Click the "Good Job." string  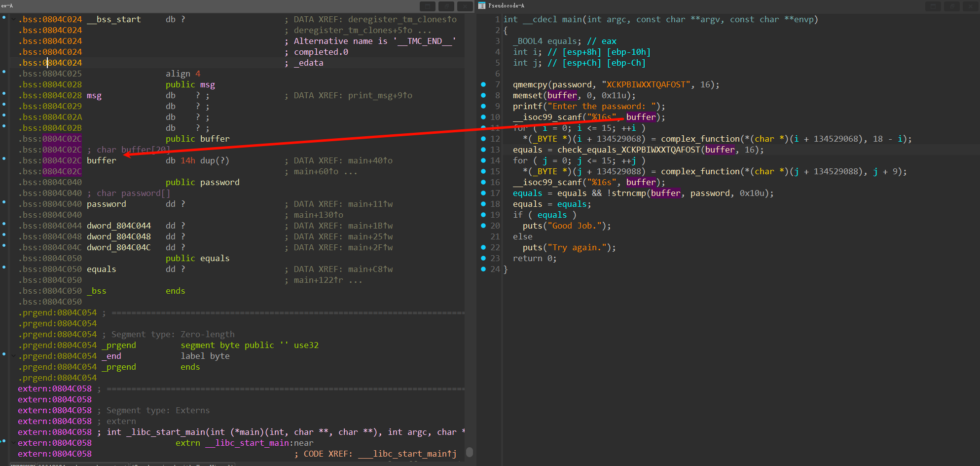[575, 226]
